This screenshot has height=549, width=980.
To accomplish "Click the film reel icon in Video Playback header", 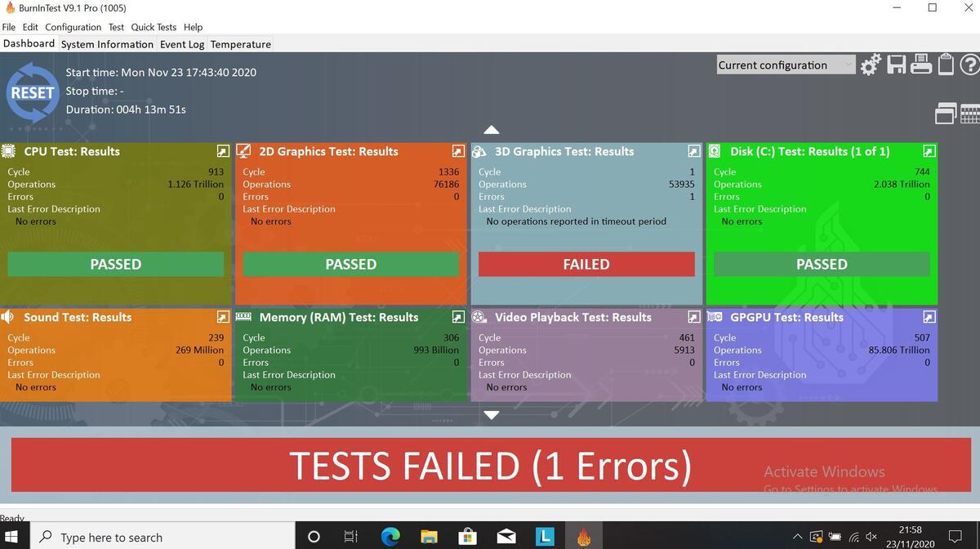I will coord(479,317).
